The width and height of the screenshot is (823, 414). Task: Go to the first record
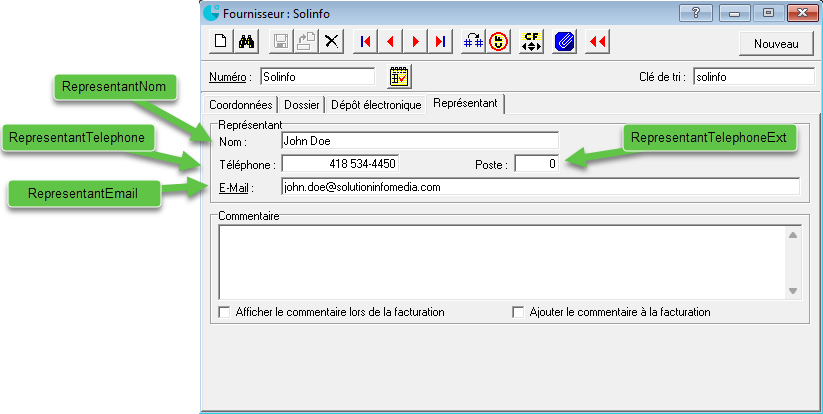click(x=365, y=42)
